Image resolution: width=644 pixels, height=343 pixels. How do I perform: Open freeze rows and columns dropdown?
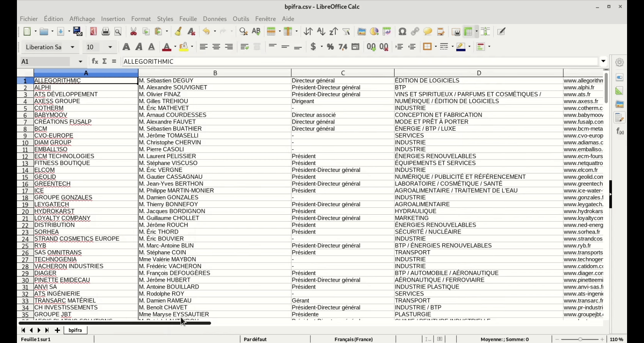(x=477, y=31)
